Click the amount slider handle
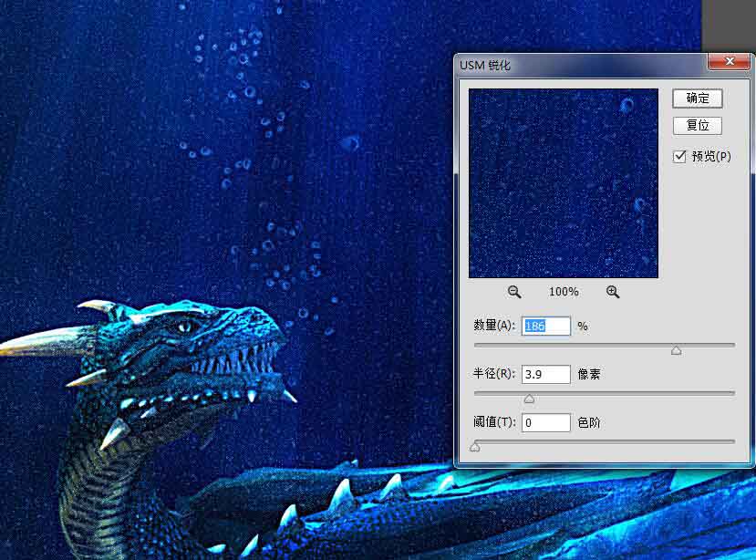This screenshot has height=560, width=756. [x=676, y=350]
